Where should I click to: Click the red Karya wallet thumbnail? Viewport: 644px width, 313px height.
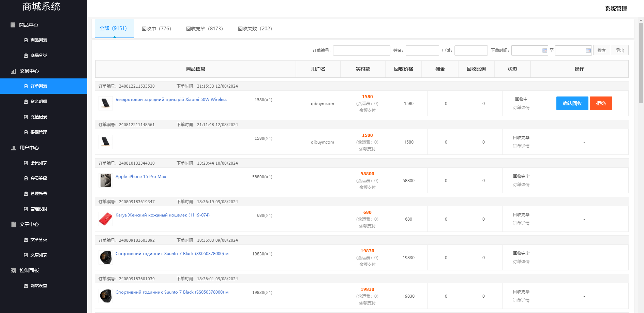coord(106,219)
